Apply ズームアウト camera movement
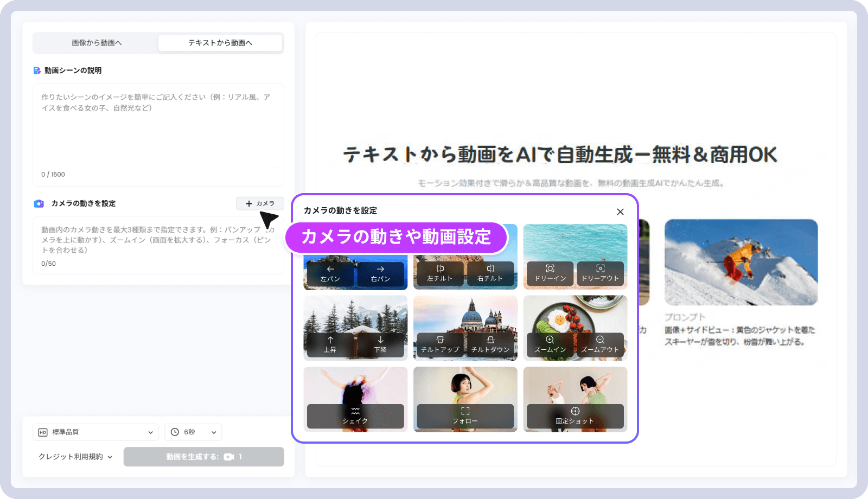868x499 pixels. pyautogui.click(x=600, y=345)
